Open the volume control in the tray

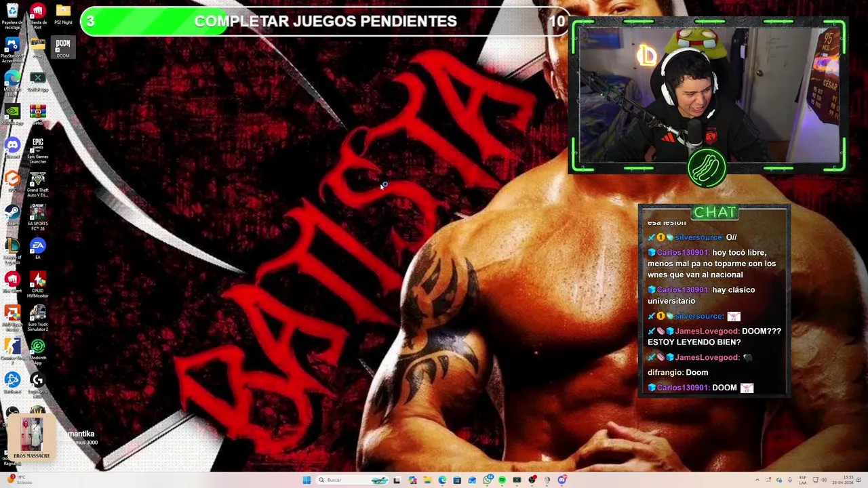pos(825,480)
